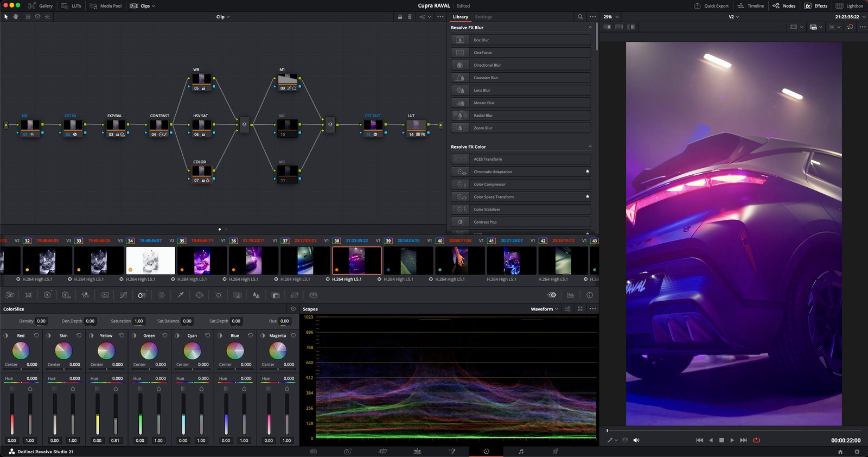The height and width of the screenshot is (457, 868).
Task: Click Quick Export
Action: [711, 6]
